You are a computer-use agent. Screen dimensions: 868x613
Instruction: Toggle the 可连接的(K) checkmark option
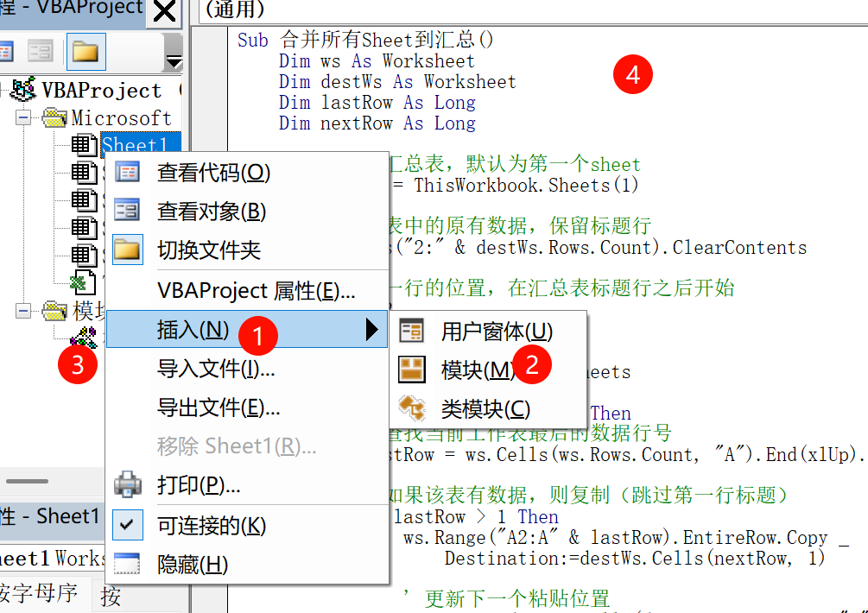247,525
